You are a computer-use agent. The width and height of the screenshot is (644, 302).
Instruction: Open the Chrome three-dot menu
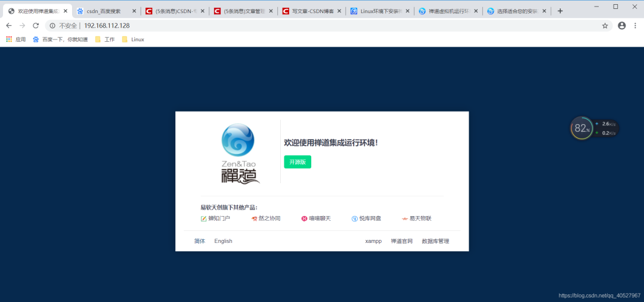[636, 26]
